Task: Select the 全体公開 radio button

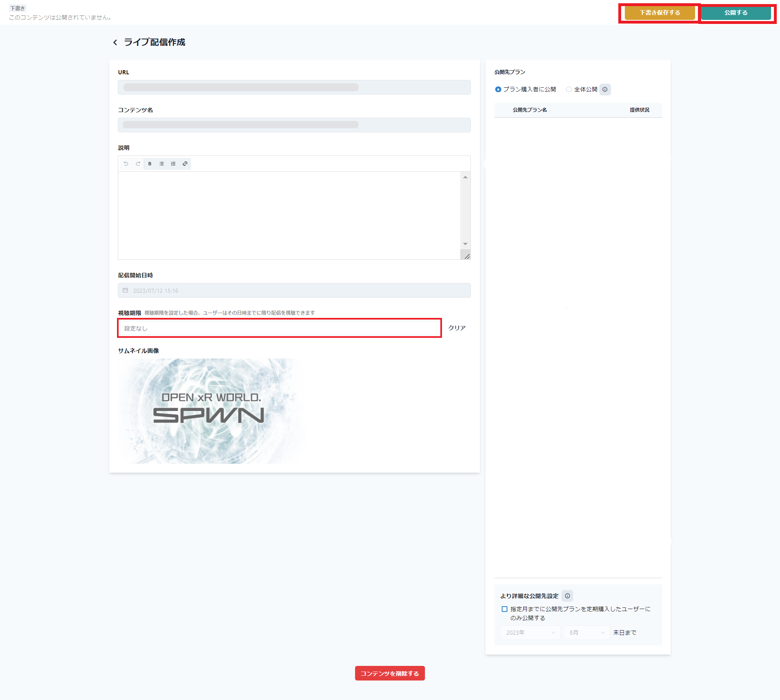Action: point(569,89)
